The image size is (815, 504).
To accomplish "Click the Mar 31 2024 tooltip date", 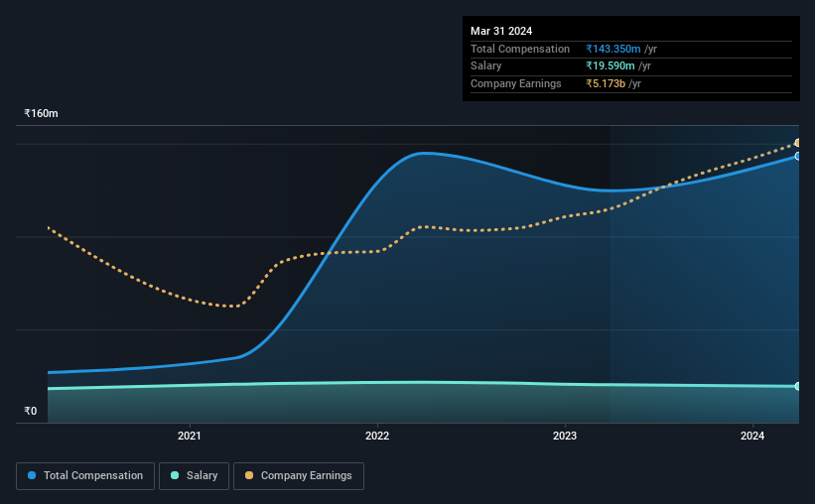I will [501, 31].
